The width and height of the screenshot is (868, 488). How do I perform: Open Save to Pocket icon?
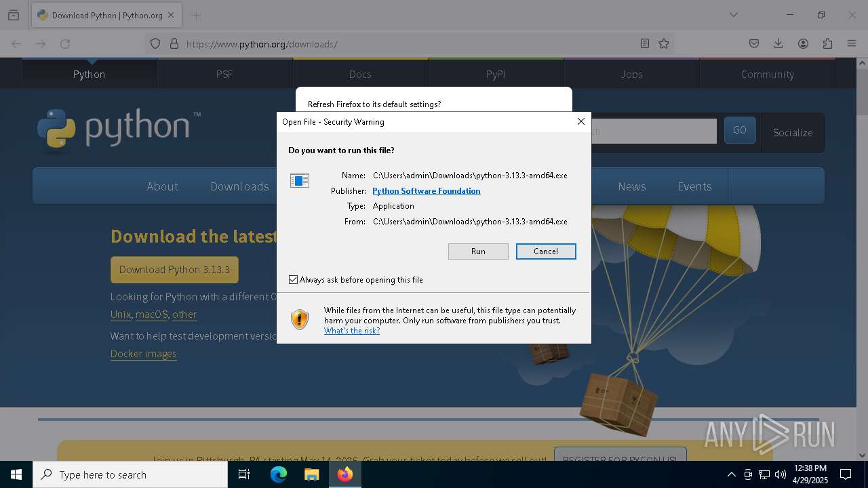point(754,43)
